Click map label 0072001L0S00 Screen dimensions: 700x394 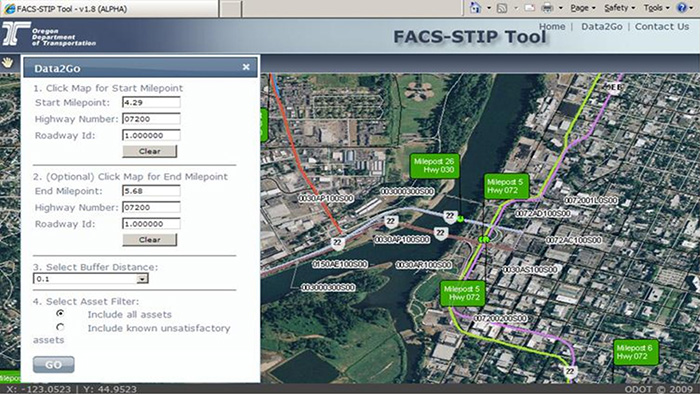(x=591, y=200)
